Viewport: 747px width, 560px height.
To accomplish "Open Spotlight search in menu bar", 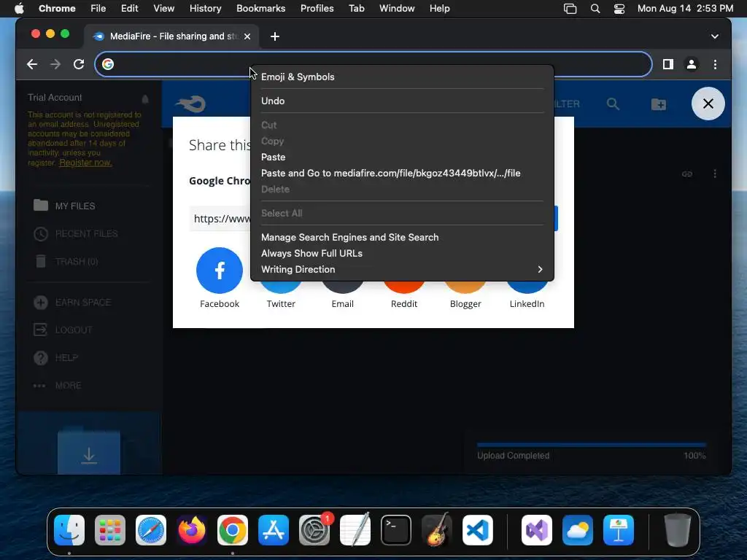I will (x=595, y=9).
